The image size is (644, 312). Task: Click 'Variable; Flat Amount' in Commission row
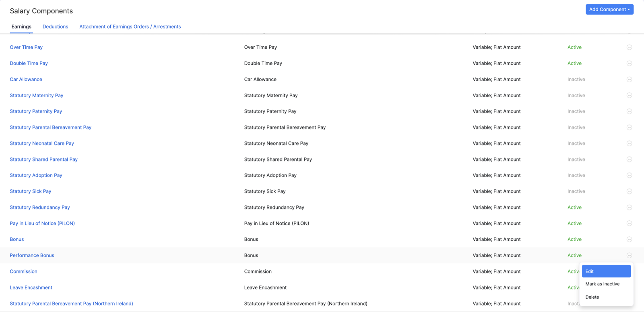pyautogui.click(x=497, y=271)
